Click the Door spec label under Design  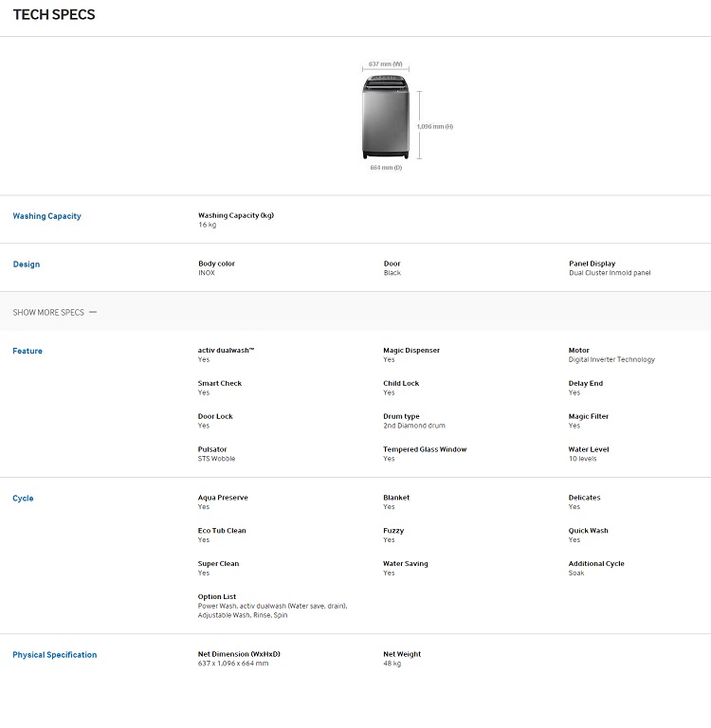392,264
